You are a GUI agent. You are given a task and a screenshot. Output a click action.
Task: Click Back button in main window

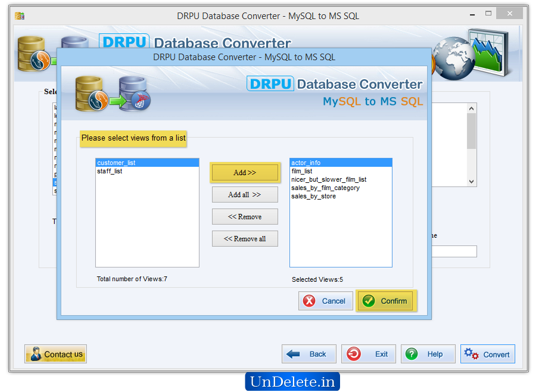[309, 354]
